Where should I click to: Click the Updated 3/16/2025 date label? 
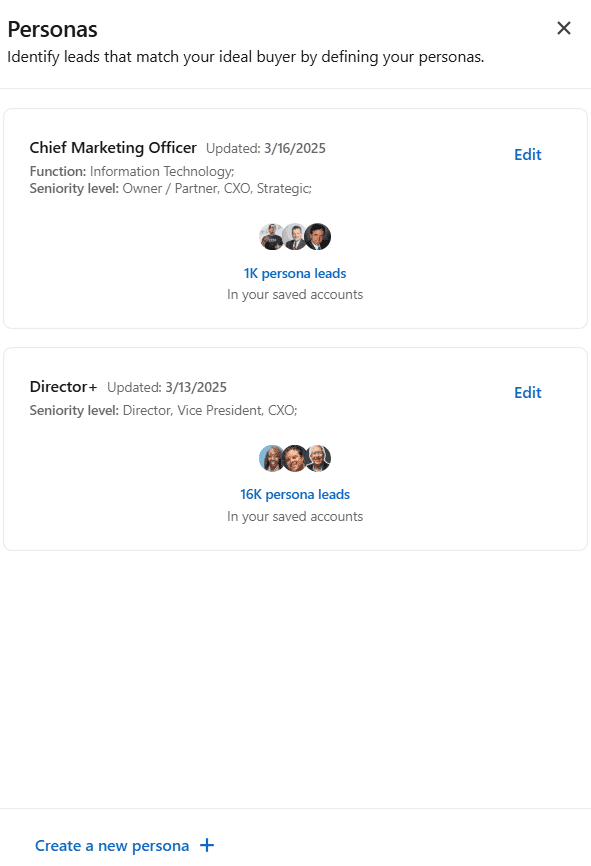(266, 149)
